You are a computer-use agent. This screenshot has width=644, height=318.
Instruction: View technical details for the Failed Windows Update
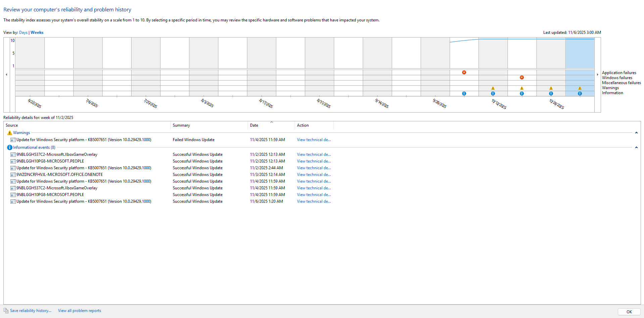coord(314,140)
